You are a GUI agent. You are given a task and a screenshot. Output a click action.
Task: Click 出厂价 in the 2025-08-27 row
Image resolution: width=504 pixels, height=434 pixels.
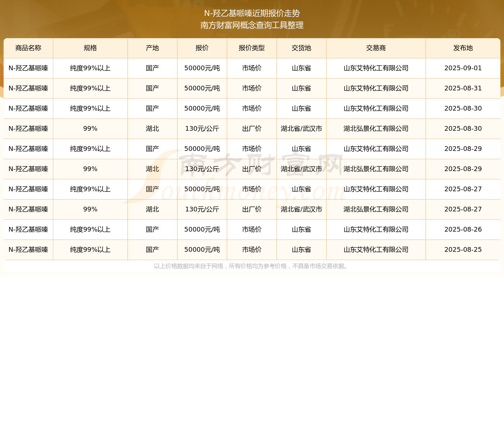[x=252, y=209]
